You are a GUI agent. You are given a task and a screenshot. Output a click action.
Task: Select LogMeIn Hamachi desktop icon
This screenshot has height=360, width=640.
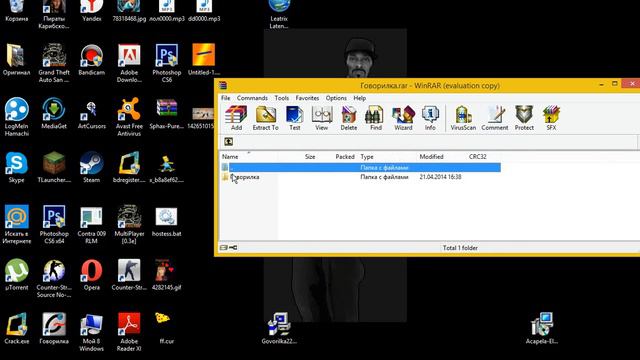pyautogui.click(x=16, y=117)
